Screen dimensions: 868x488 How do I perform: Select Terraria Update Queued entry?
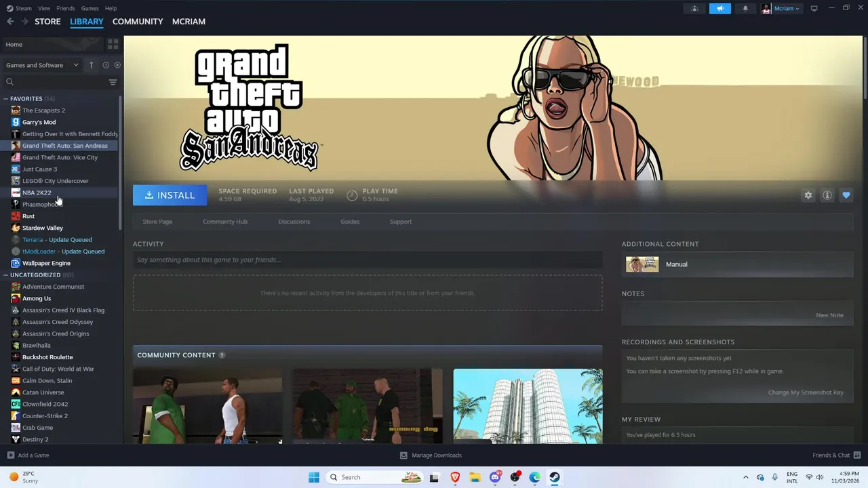(57, 240)
